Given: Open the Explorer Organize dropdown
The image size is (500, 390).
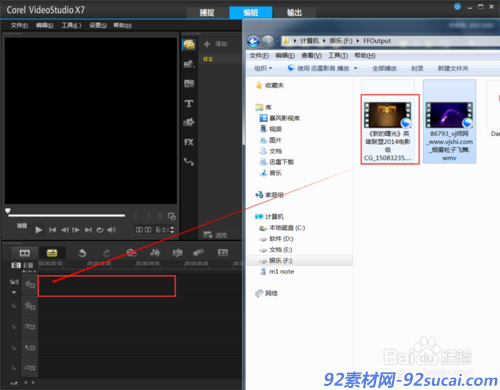Looking at the screenshot, I should click(263, 68).
